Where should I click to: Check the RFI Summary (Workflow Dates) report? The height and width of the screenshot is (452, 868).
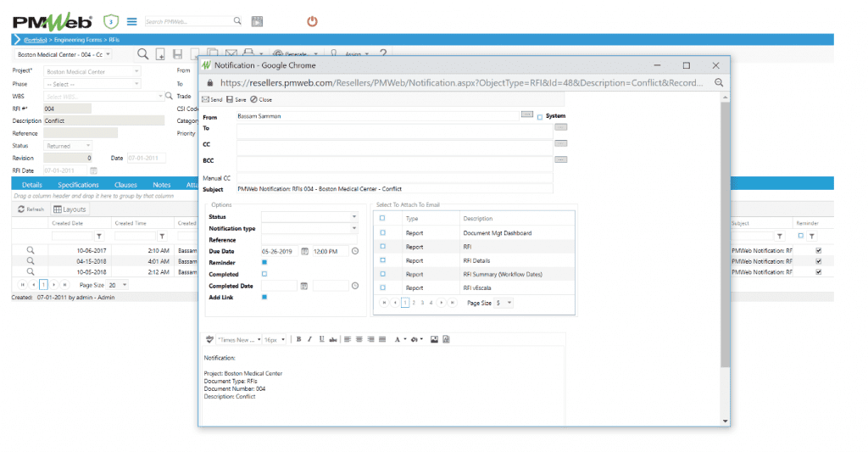(x=382, y=274)
